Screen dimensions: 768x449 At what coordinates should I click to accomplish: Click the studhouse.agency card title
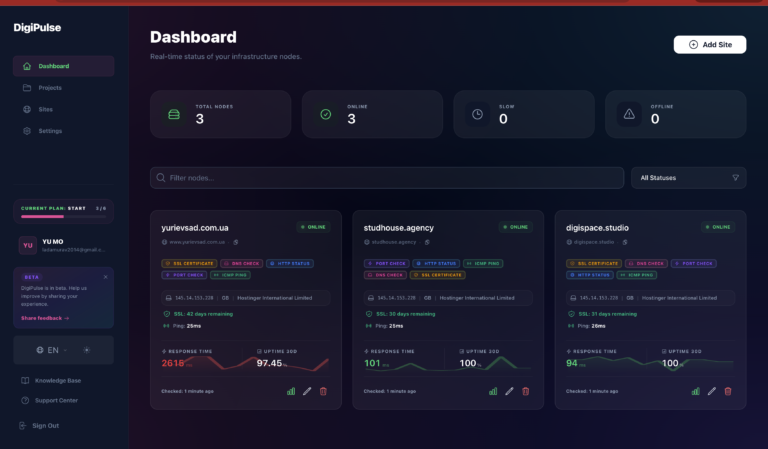(399, 228)
